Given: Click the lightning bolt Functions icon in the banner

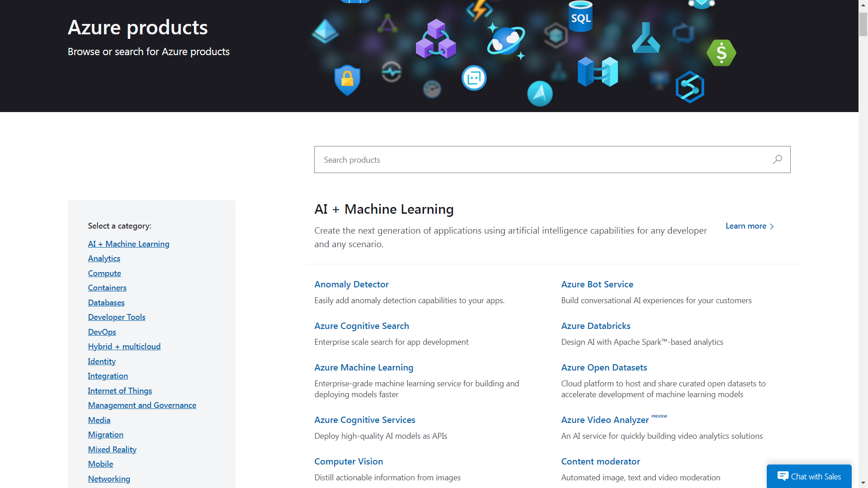Looking at the screenshot, I should (x=479, y=10).
